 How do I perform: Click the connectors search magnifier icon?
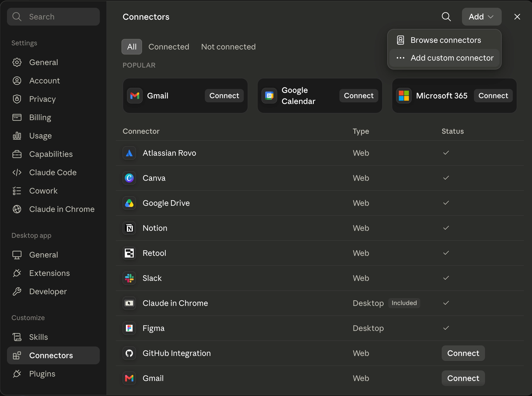pos(446,17)
